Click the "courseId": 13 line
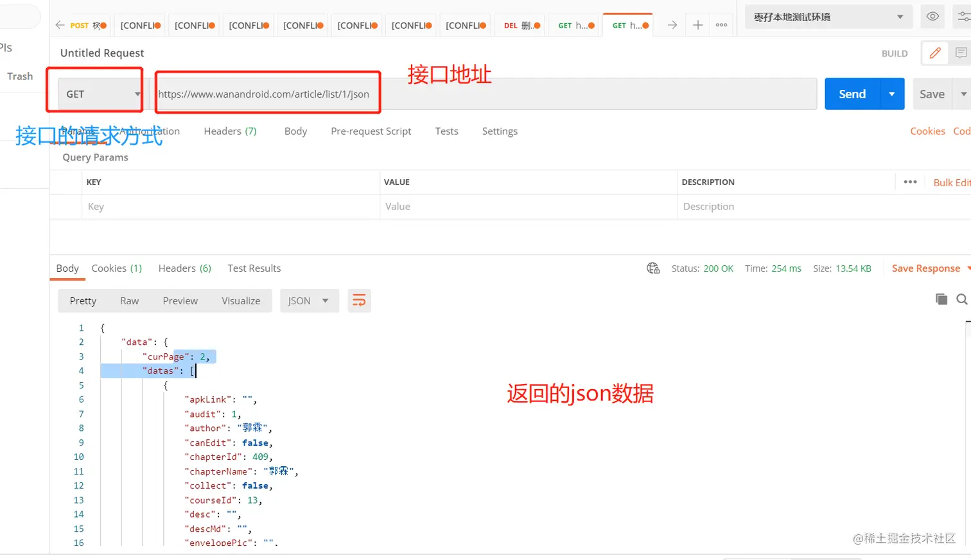 click(x=223, y=500)
